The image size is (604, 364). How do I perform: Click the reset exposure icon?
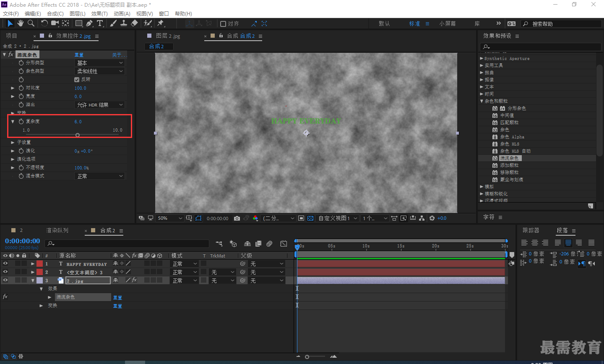432,218
